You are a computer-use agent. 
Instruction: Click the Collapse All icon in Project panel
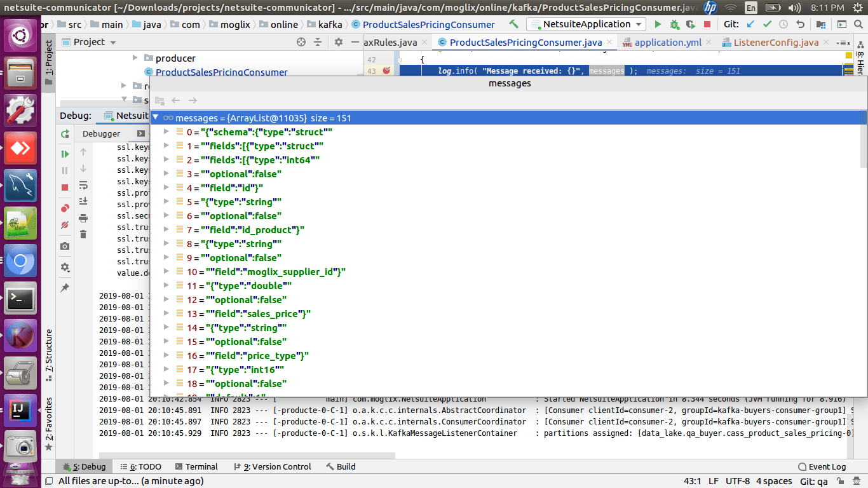[x=318, y=42]
